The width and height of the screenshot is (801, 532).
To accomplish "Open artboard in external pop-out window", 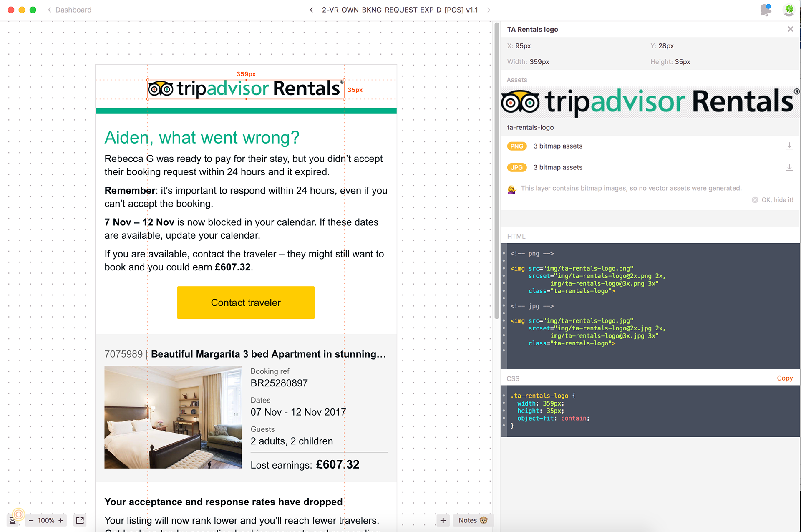I will click(80, 520).
